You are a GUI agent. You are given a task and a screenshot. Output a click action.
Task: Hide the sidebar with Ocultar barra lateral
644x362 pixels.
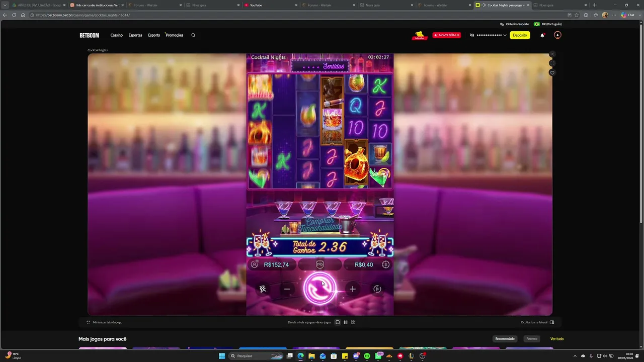pos(537,322)
